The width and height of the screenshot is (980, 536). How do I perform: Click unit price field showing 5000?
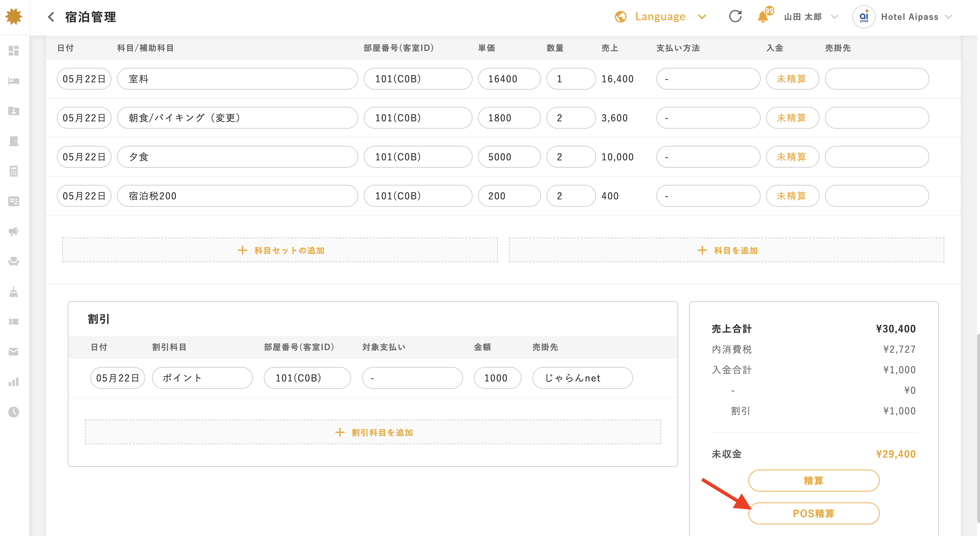coord(510,157)
